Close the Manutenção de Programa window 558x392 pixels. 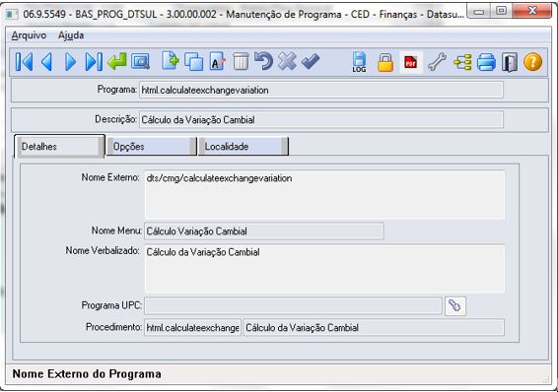[532, 11]
